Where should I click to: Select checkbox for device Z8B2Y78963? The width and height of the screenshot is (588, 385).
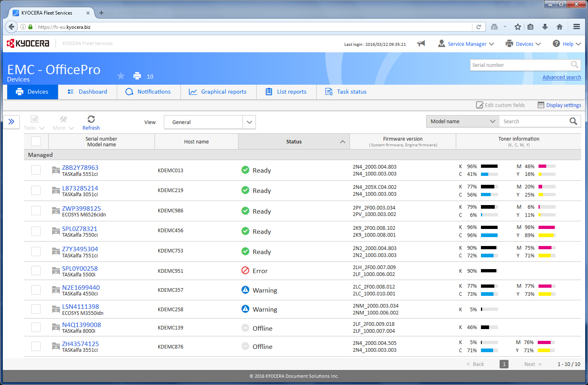36,170
